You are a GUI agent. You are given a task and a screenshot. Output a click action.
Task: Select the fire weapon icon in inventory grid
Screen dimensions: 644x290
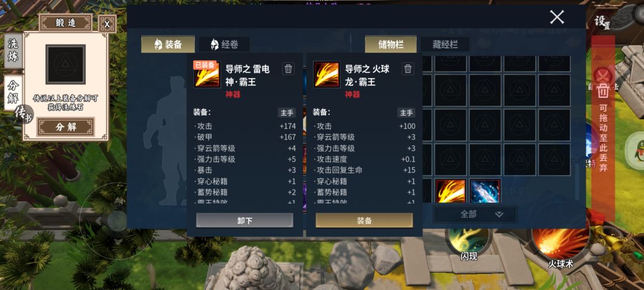point(451,191)
